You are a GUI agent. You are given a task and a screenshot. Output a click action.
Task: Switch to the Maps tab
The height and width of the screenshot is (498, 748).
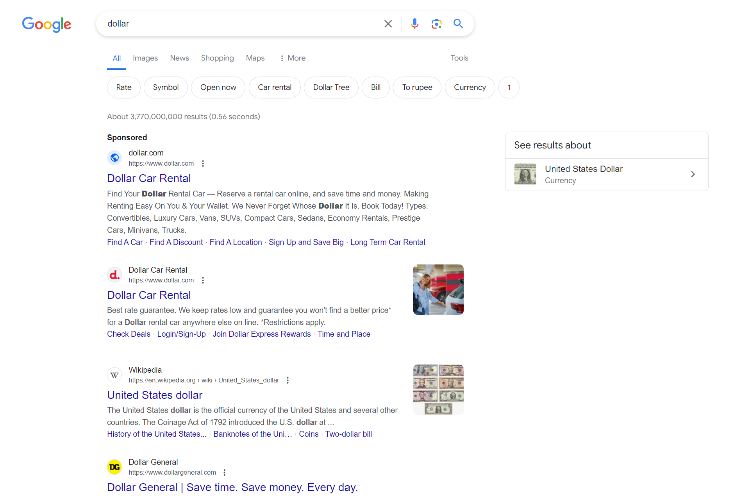click(x=255, y=58)
